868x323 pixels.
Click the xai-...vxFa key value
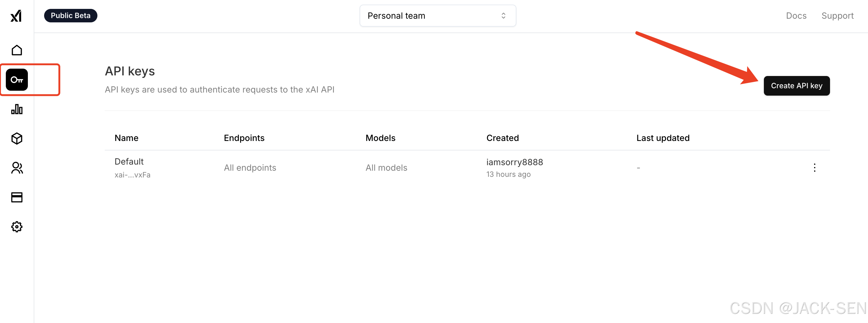point(132,175)
